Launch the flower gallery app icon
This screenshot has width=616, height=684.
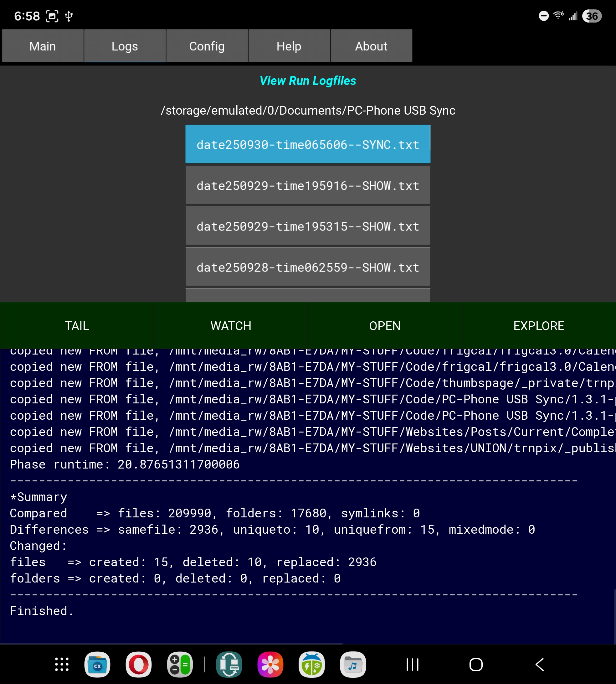[x=270, y=664]
